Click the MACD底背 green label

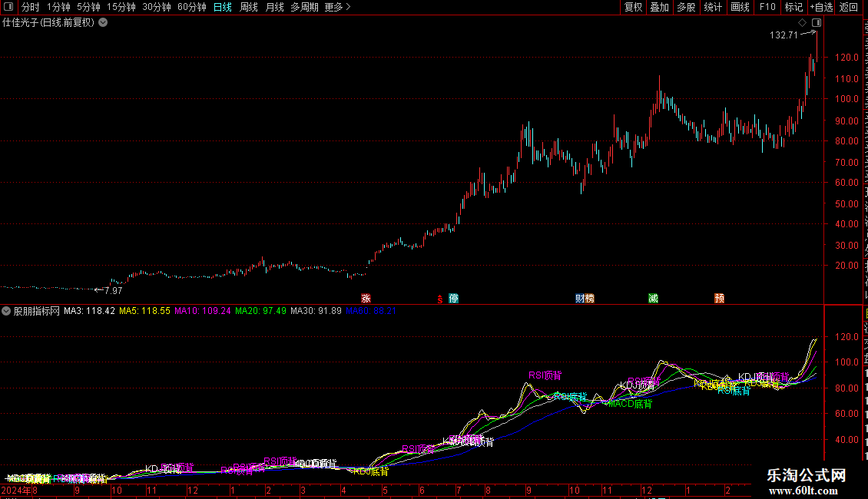coord(629,404)
